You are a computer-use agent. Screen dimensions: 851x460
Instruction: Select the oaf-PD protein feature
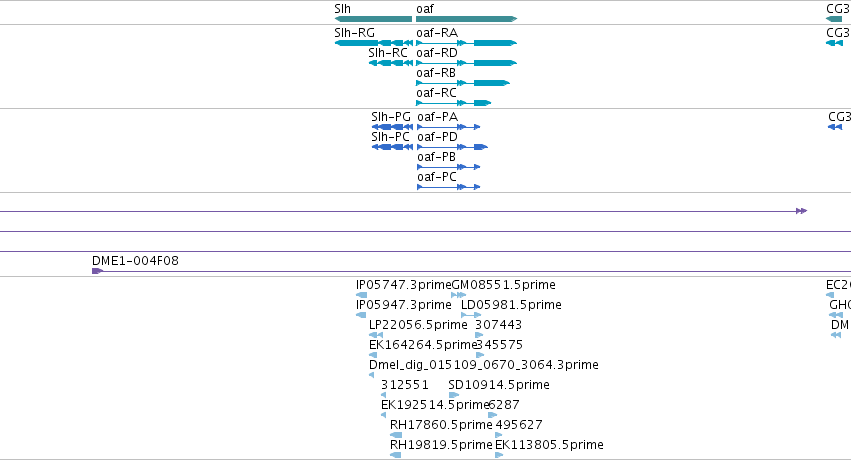[453, 147]
